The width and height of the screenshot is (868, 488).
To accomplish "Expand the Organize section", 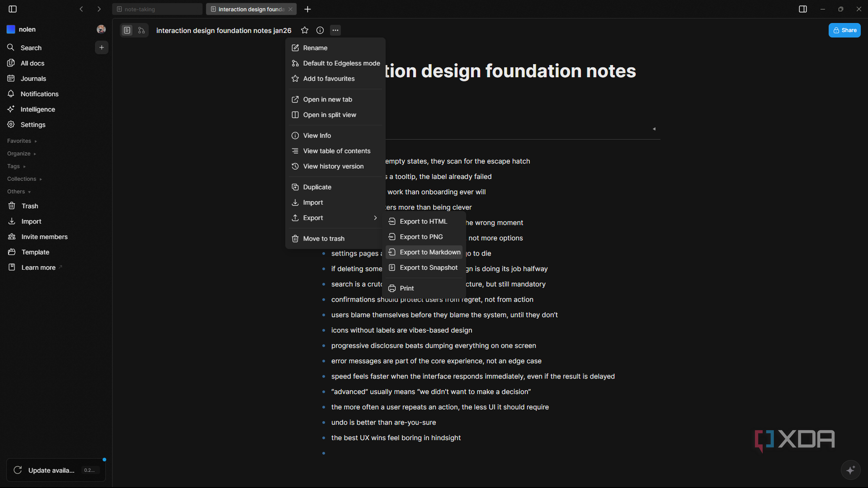I will pyautogui.click(x=22, y=154).
